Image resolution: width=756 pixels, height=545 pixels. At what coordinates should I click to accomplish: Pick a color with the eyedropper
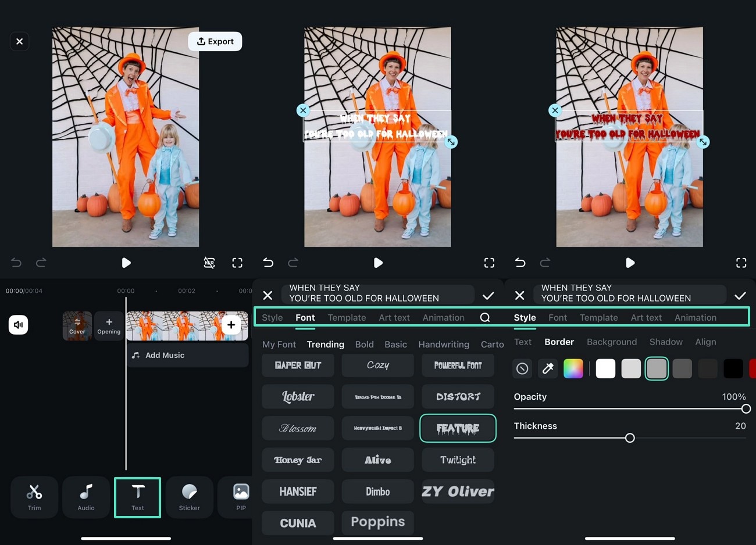548,368
